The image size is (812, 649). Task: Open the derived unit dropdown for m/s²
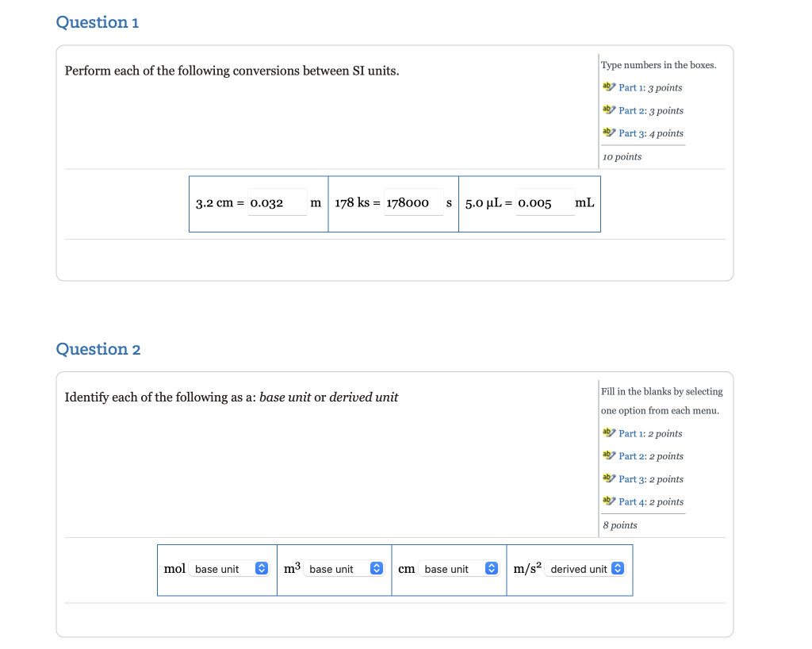[x=585, y=568]
